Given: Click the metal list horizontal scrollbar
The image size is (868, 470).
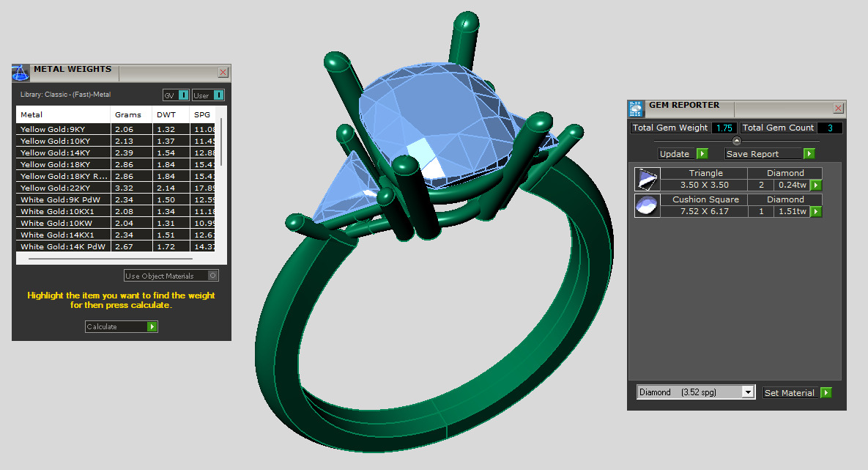Looking at the screenshot, I should [111, 258].
